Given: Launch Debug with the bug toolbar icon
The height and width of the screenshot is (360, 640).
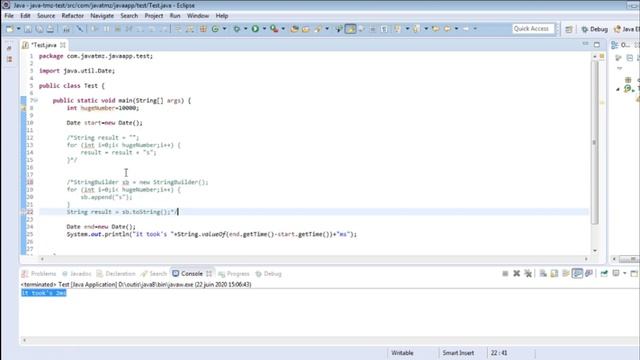Looking at the screenshot, I should click(x=237, y=29).
